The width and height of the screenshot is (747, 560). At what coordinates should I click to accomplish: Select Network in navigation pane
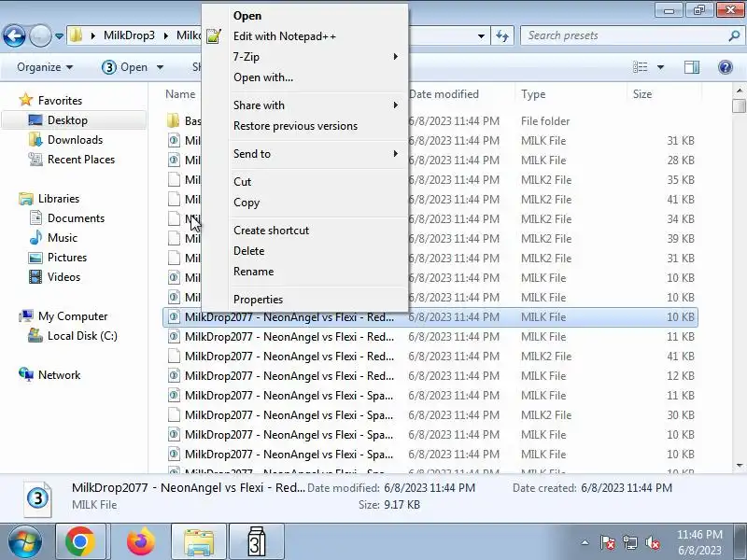[59, 375]
